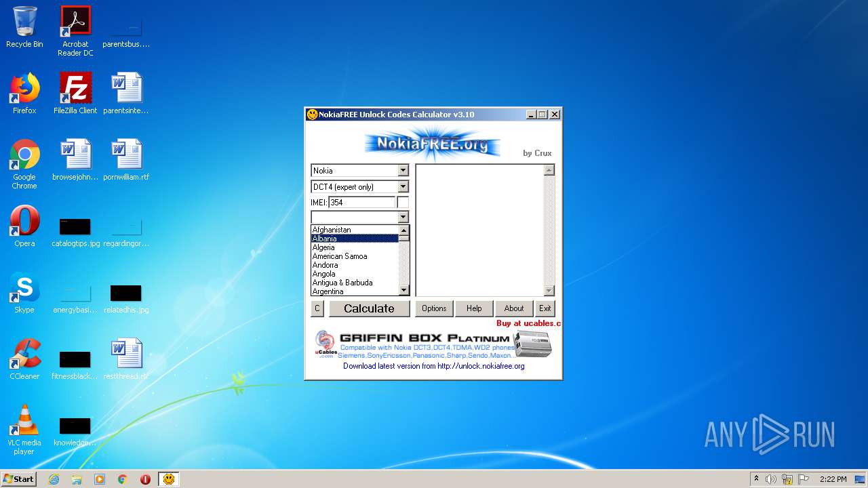Select Algeria in the country list
The image size is (868, 488).
click(355, 247)
